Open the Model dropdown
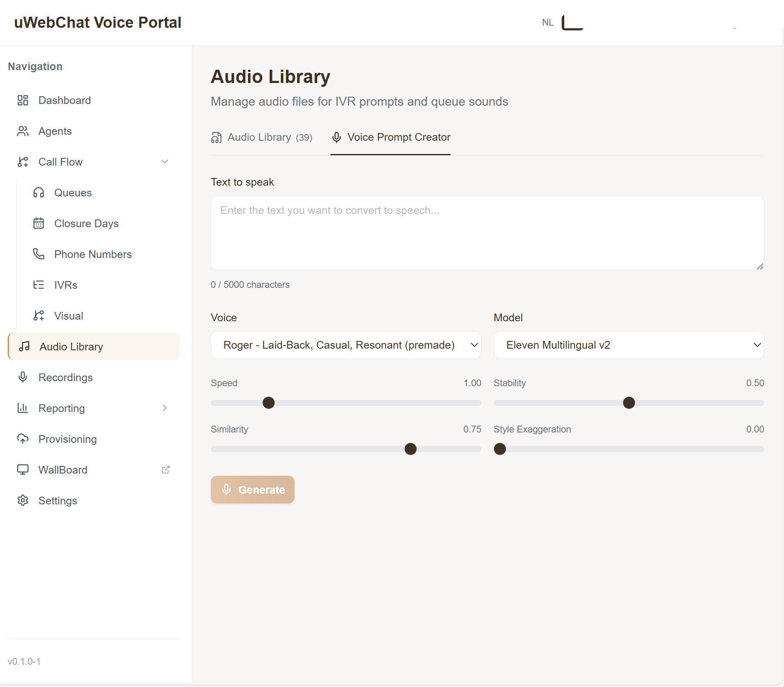 tap(628, 345)
